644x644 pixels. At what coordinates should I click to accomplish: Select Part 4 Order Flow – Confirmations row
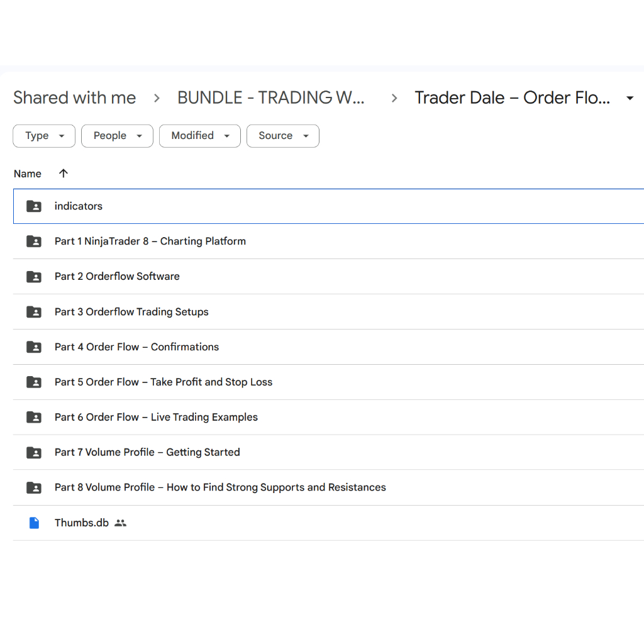tap(328, 347)
